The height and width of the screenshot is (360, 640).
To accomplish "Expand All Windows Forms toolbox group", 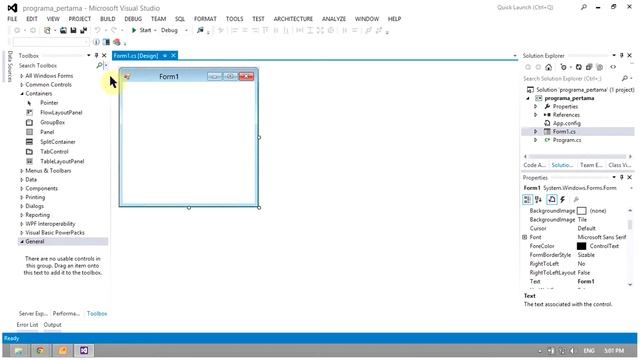I will pos(22,76).
